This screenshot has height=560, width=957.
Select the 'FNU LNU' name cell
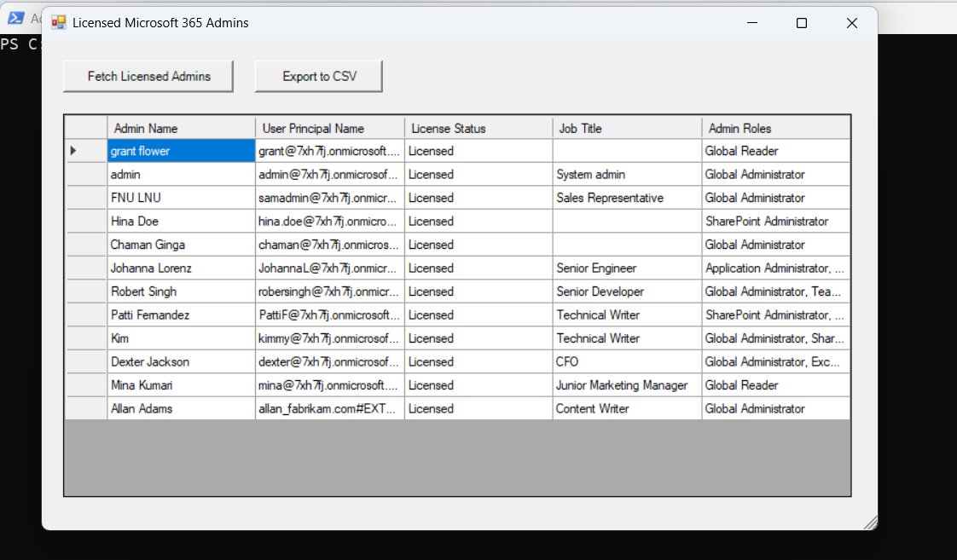coord(182,198)
